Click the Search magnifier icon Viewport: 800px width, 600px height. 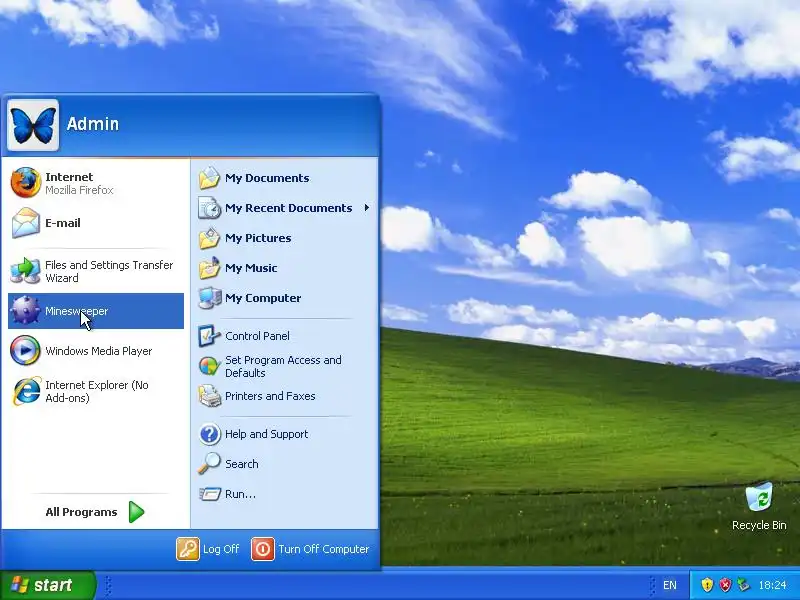click(x=209, y=464)
